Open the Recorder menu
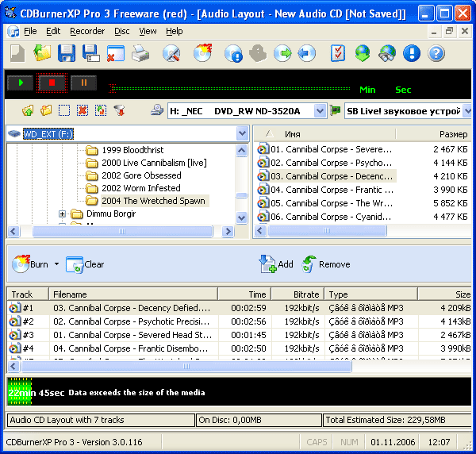The height and width of the screenshot is (454, 476). 87,31
